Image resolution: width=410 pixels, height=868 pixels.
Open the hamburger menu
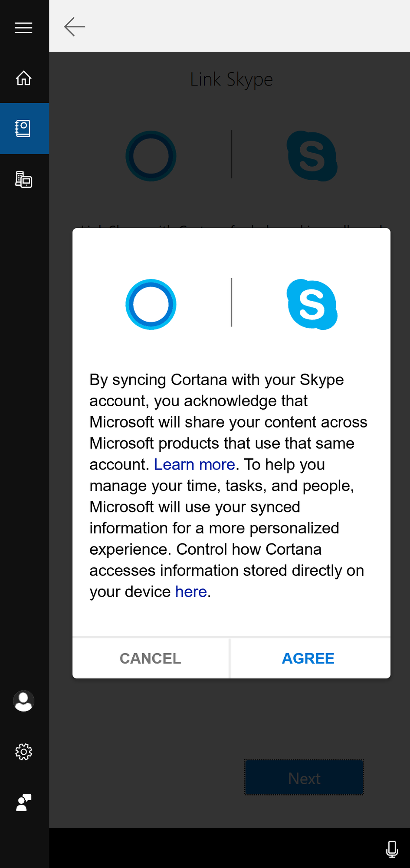point(24,28)
